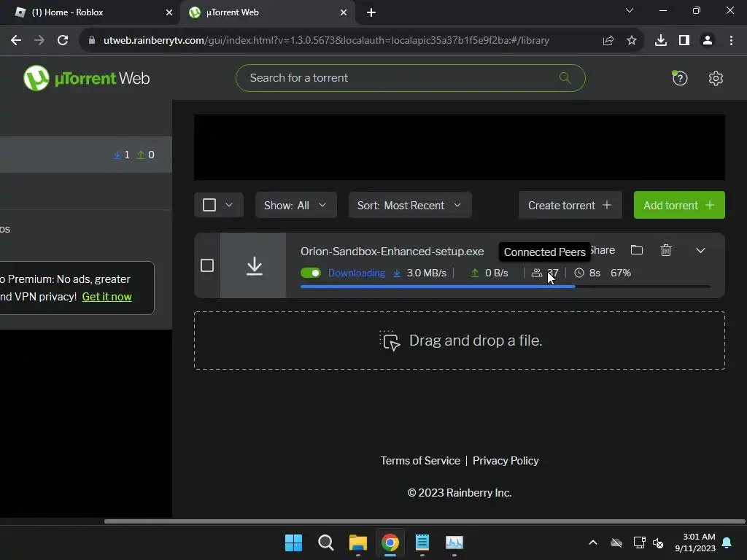Click the browser address bar URL
This screenshot has height=560, width=747.
tap(326, 41)
